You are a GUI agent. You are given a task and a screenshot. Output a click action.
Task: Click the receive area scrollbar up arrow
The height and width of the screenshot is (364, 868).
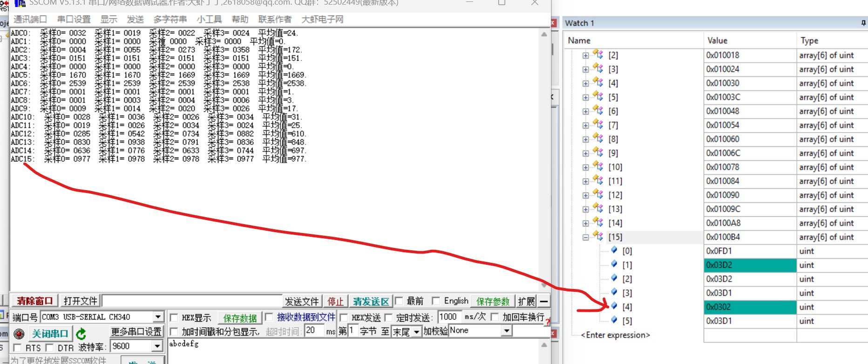(x=544, y=34)
